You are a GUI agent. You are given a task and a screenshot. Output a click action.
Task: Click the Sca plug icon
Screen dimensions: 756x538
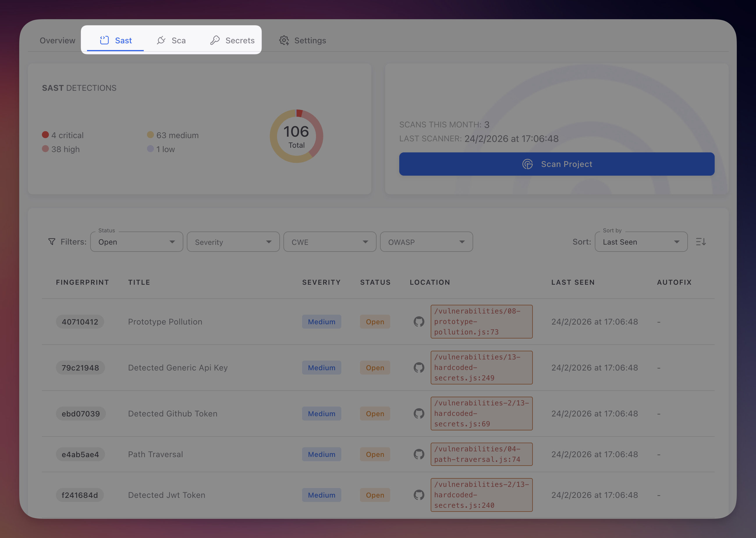click(x=161, y=40)
